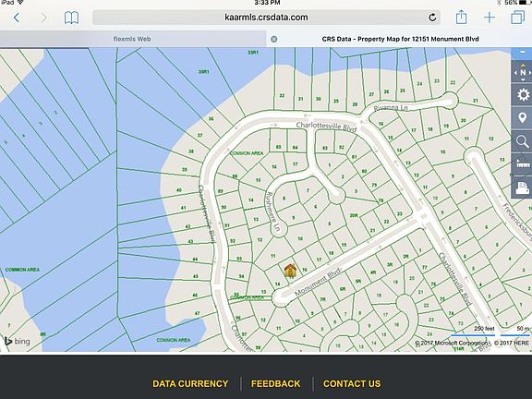
Task: Open the Safari bookmarks book icon
Action: [72, 18]
